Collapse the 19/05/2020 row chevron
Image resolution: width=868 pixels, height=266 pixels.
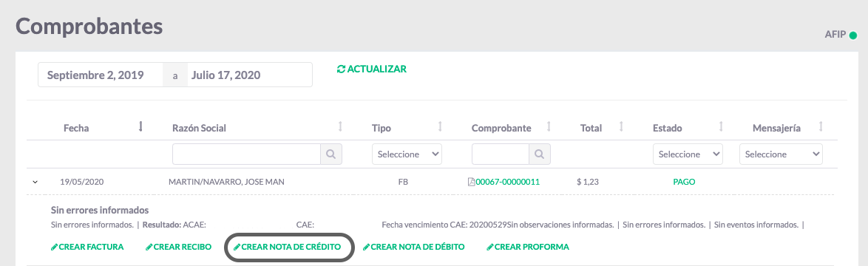click(35, 182)
